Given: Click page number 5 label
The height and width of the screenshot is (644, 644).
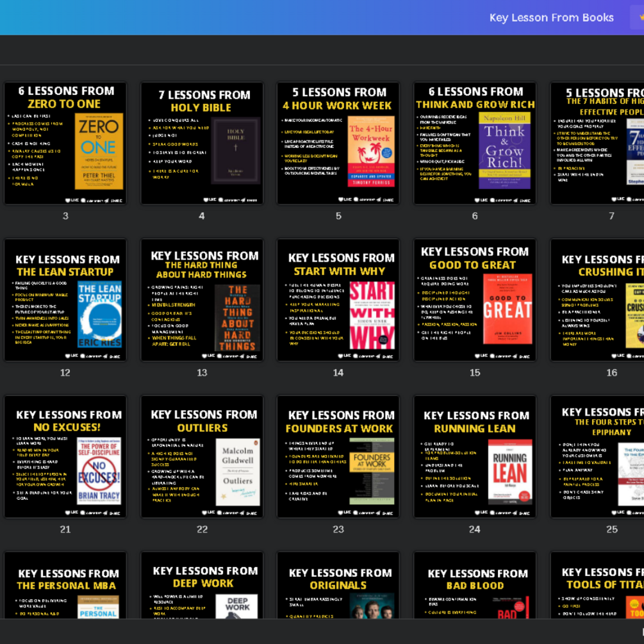Looking at the screenshot, I should 338,216.
